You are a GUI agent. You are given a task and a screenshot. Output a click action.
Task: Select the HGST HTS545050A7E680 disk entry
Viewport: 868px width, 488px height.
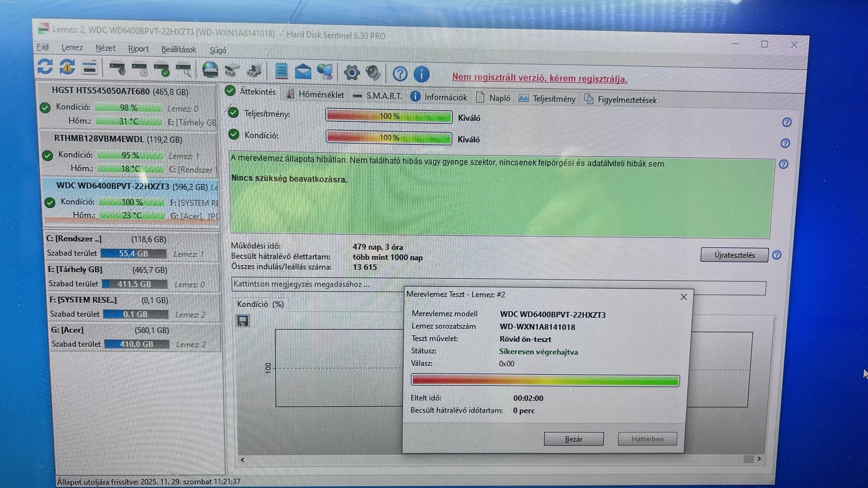(x=120, y=91)
